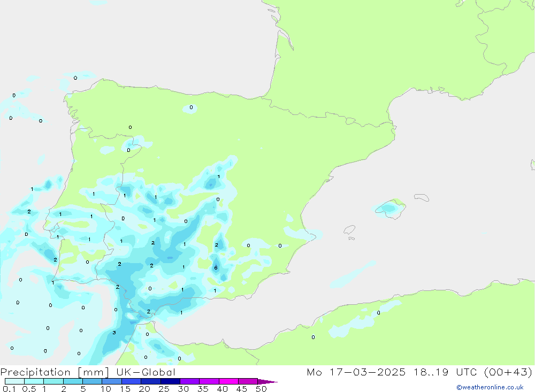Pick the violet 30–35 mm legend swatch
Viewport: 535px width, 392px height.
click(x=190, y=381)
